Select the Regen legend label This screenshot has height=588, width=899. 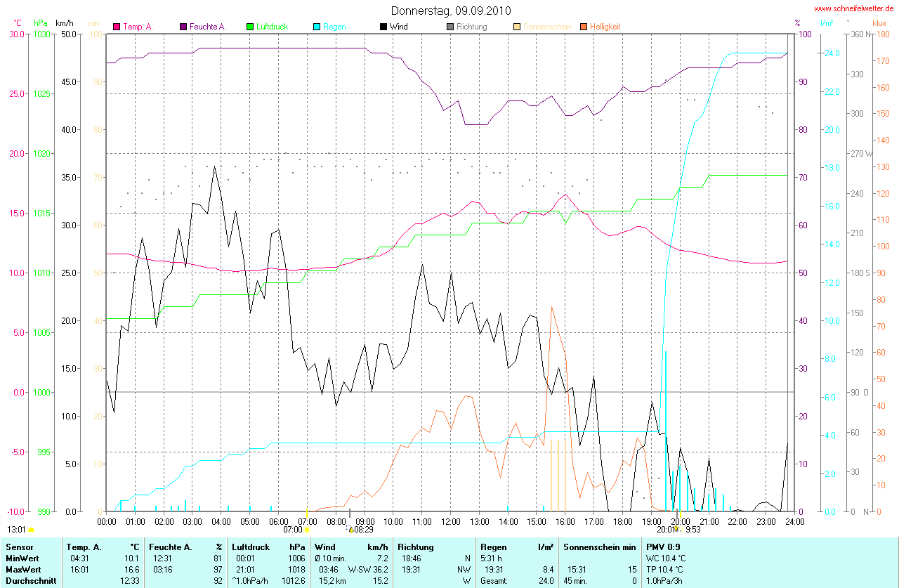pyautogui.click(x=334, y=27)
